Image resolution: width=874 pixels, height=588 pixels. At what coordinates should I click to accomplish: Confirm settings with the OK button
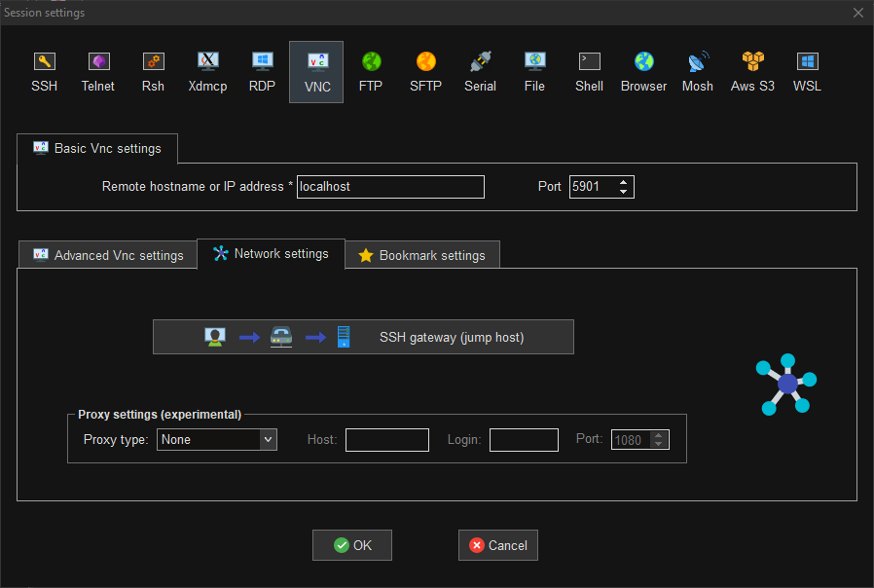click(352, 545)
